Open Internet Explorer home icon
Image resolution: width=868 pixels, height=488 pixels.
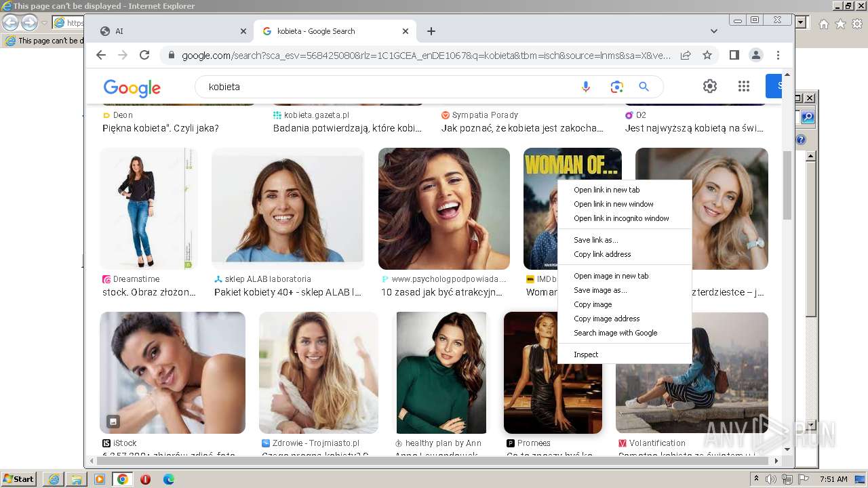(823, 24)
